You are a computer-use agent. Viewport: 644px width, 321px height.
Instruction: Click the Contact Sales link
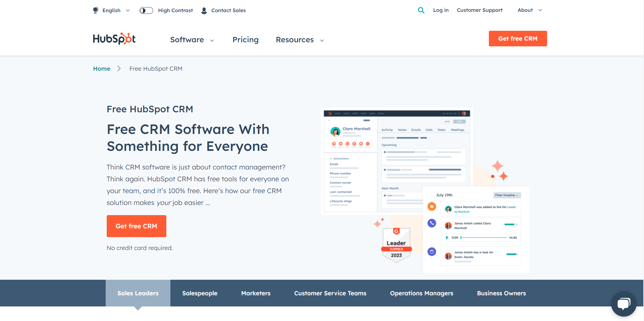(228, 10)
